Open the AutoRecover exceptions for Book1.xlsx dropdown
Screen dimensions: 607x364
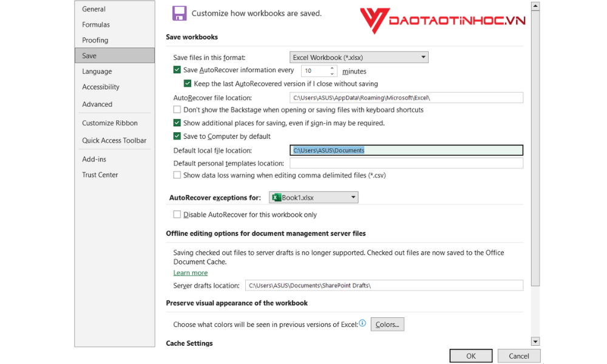click(x=314, y=197)
